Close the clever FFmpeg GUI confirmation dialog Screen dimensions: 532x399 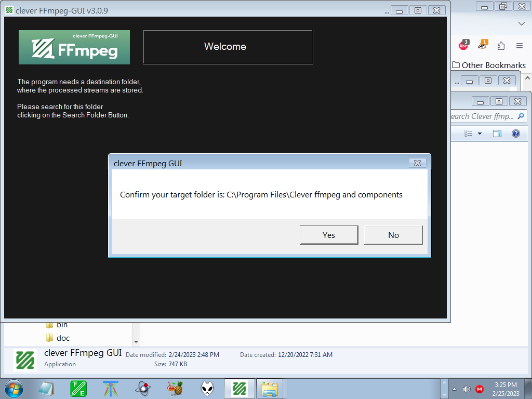(x=417, y=163)
